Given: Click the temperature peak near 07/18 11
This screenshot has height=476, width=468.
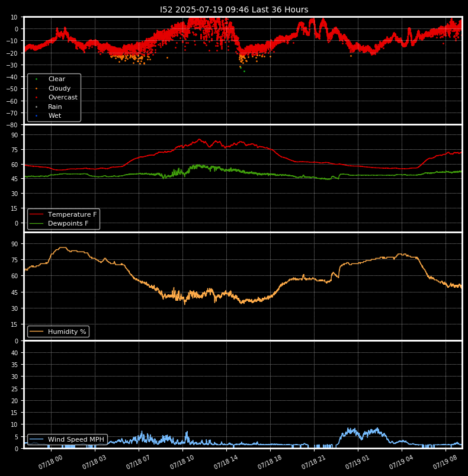Looking at the screenshot, I should (199, 139).
